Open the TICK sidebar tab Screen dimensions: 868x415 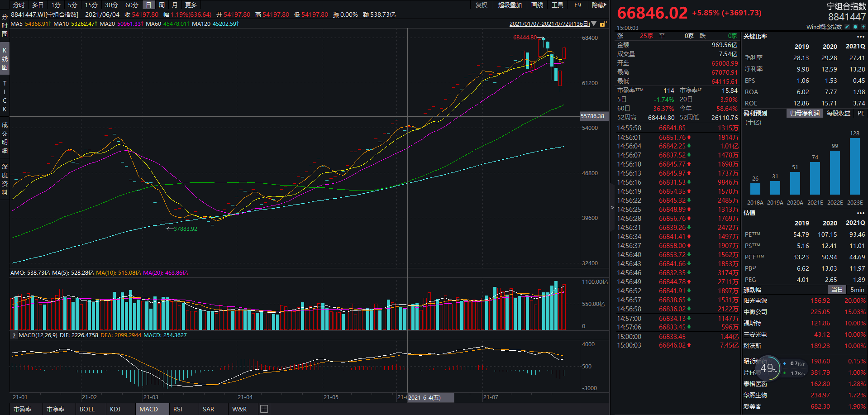(5, 96)
